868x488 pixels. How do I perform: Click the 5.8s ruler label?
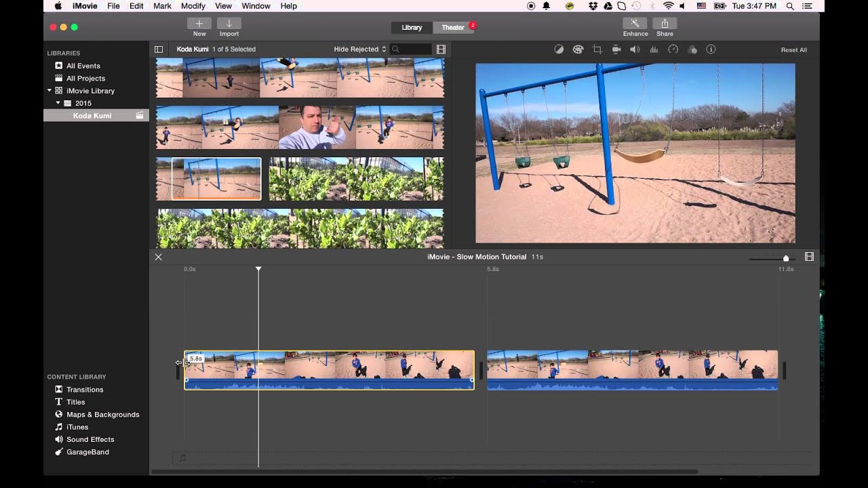pos(493,269)
